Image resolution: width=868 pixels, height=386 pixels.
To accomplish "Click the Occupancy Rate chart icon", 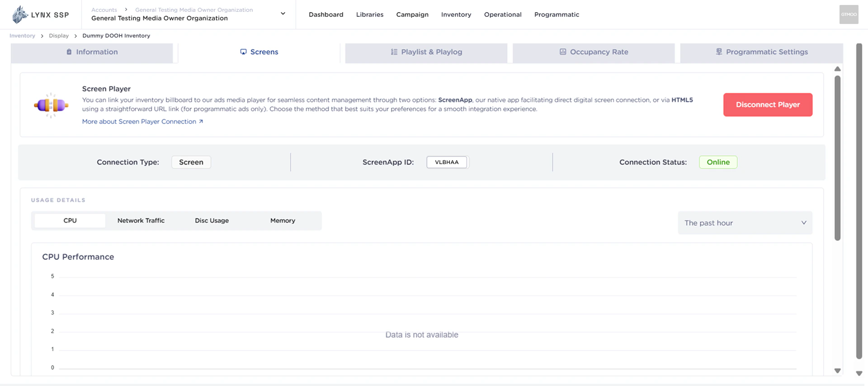I will coord(563,52).
